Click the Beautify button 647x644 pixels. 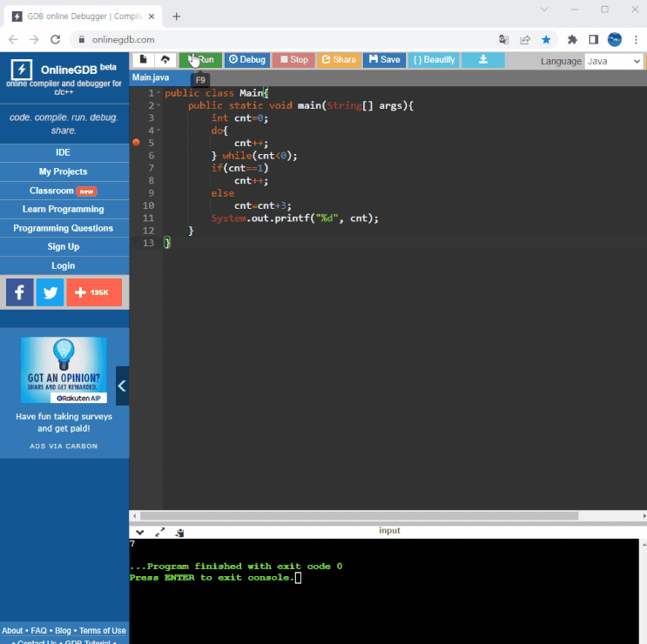pos(434,60)
